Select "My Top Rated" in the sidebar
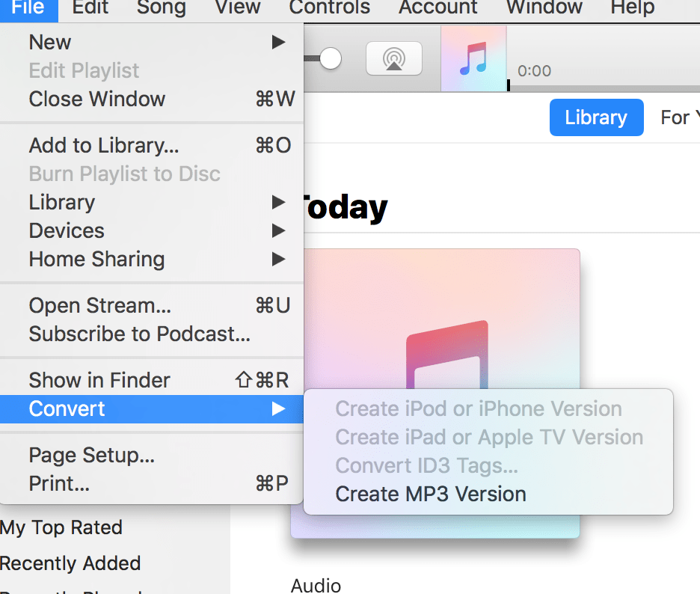 pyautogui.click(x=62, y=527)
